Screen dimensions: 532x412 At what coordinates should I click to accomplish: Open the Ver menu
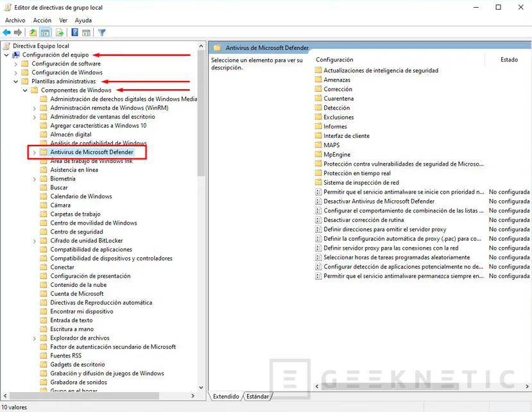coord(63,21)
